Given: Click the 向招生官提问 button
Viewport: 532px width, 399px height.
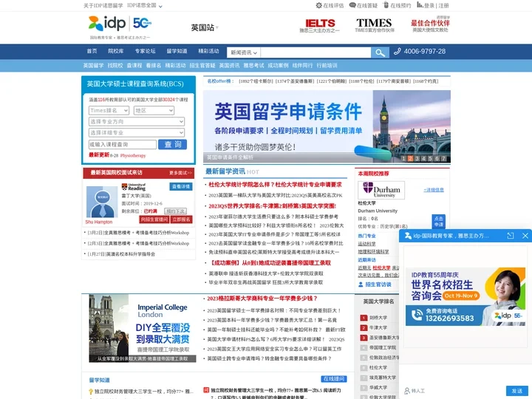Looking at the screenshot, I should tap(154, 219).
